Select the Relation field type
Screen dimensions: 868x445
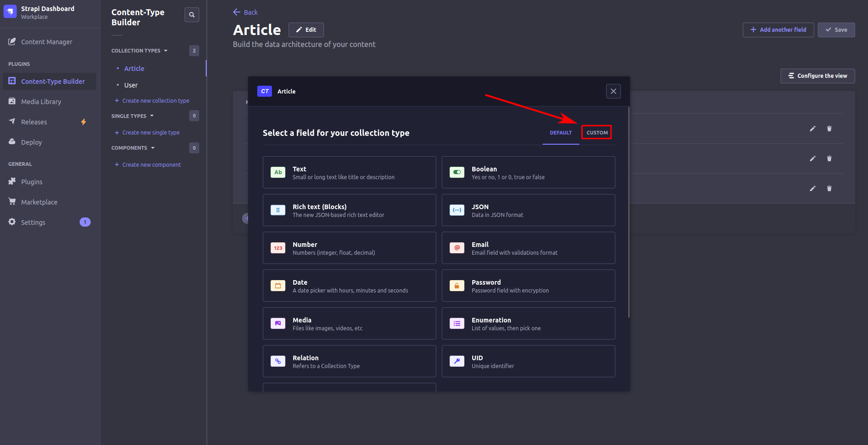(x=349, y=361)
